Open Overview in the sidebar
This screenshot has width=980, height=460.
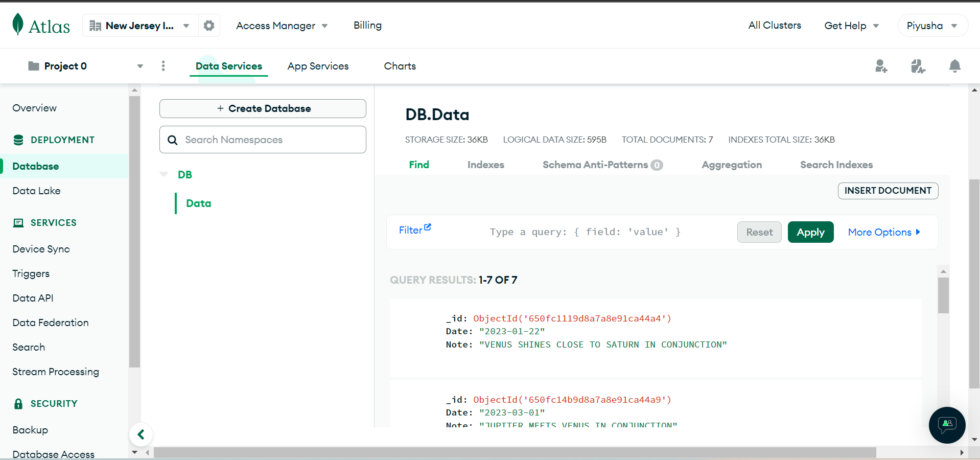click(x=35, y=108)
